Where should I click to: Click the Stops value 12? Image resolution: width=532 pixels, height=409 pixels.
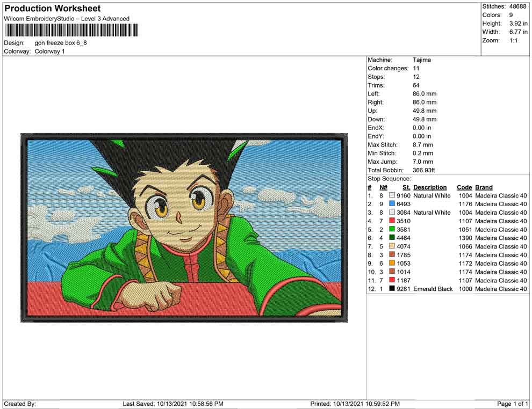click(416, 77)
